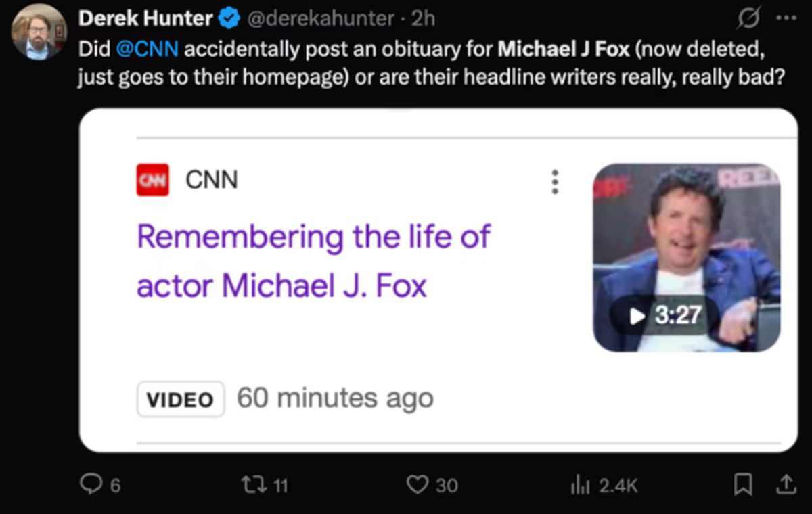Click the VIDEO label on the CNN card
The width and height of the screenshot is (812, 514).
pyautogui.click(x=180, y=398)
